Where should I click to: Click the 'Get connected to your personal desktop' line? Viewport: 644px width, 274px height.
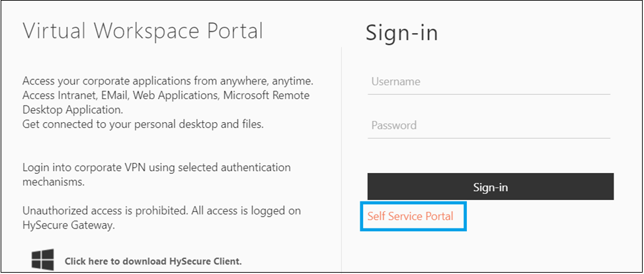click(143, 124)
